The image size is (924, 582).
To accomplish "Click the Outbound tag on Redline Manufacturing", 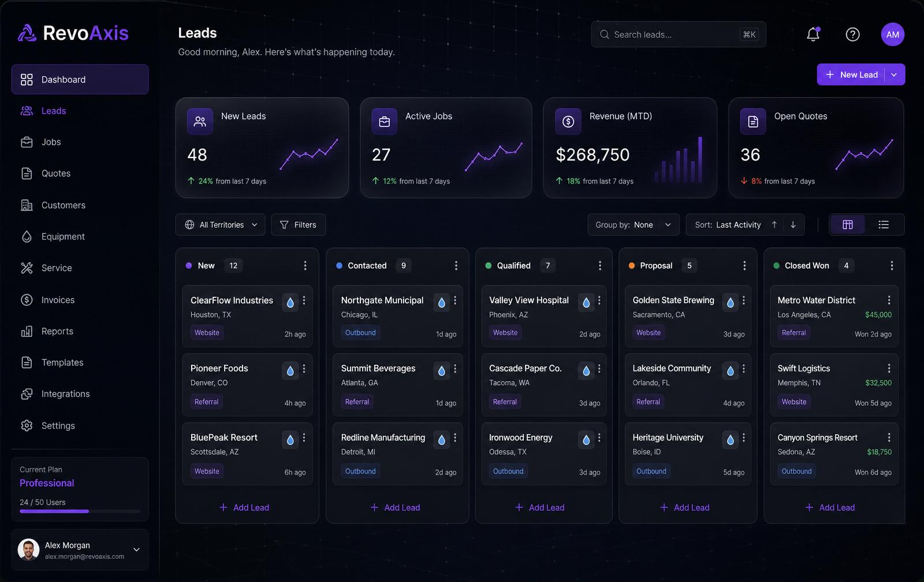I will click(360, 471).
